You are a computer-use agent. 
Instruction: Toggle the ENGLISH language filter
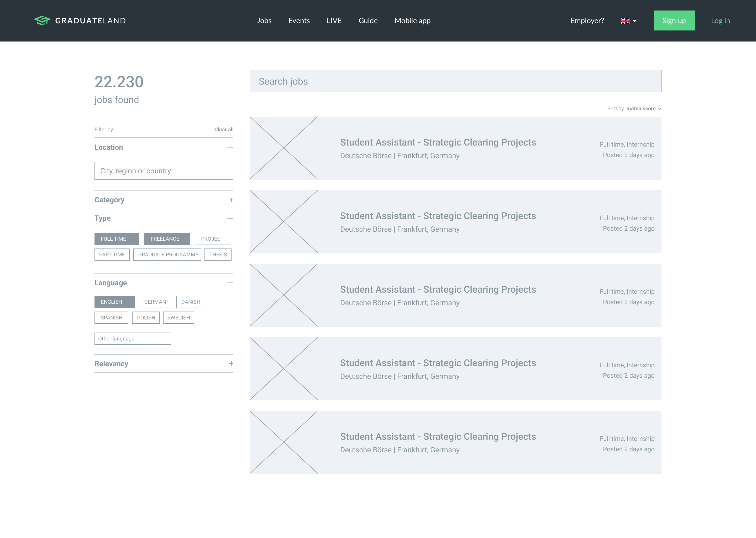tap(114, 302)
